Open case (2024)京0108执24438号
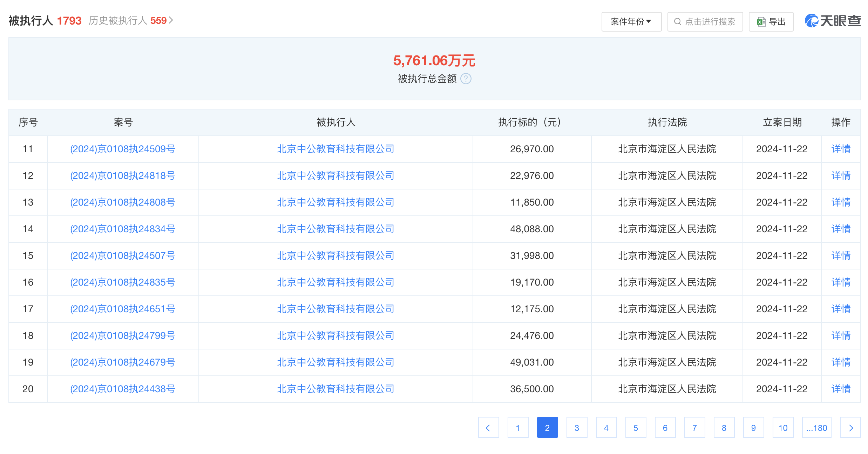868x454 pixels. pos(123,389)
